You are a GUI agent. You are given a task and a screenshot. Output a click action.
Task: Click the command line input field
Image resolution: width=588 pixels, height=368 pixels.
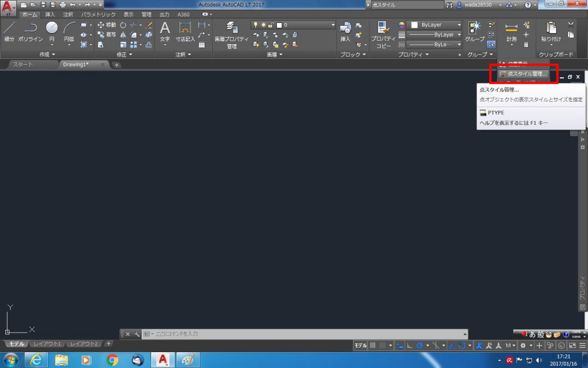point(305,334)
